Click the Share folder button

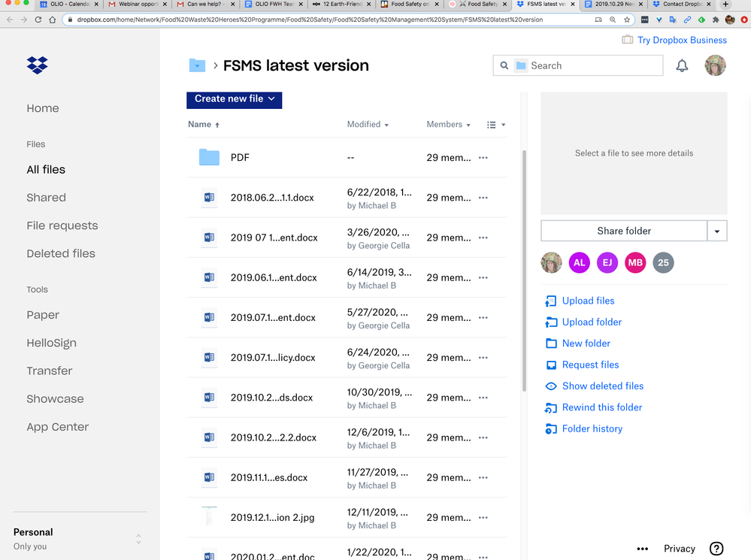click(x=624, y=232)
